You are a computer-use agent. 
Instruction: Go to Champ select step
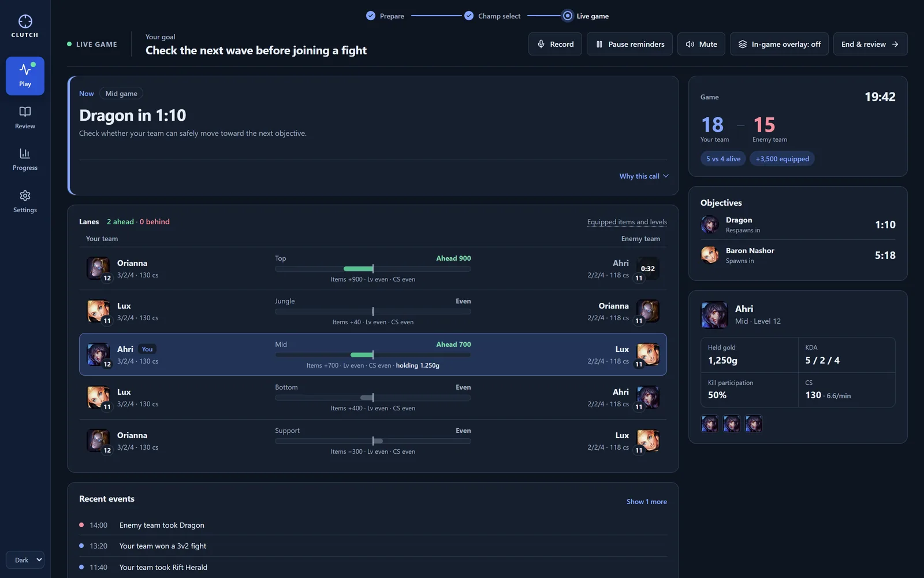pyautogui.click(x=493, y=16)
